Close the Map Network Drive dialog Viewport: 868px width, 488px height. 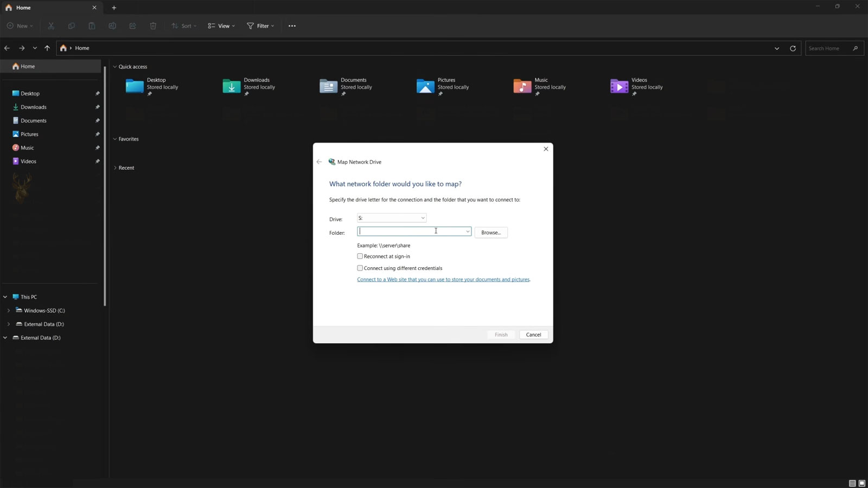coord(546,149)
